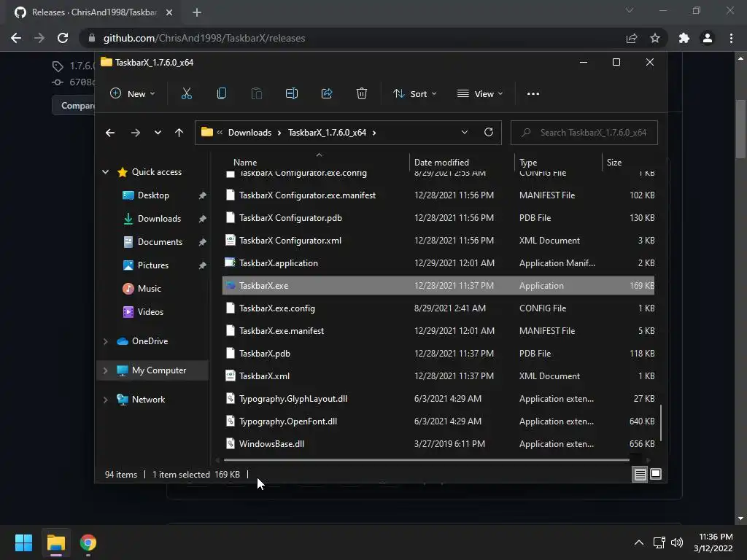Click File Explorer icon in the taskbar
Viewport: 747px width, 560px height.
coord(56,542)
